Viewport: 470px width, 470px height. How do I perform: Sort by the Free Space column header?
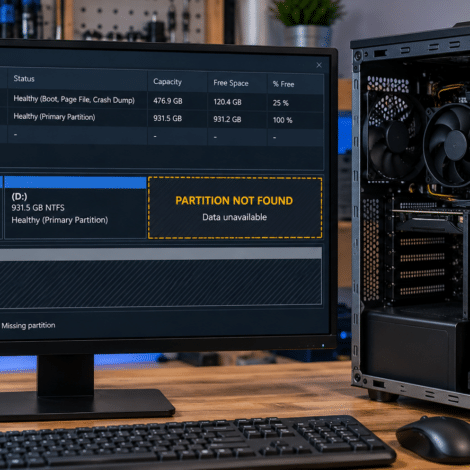[231, 83]
